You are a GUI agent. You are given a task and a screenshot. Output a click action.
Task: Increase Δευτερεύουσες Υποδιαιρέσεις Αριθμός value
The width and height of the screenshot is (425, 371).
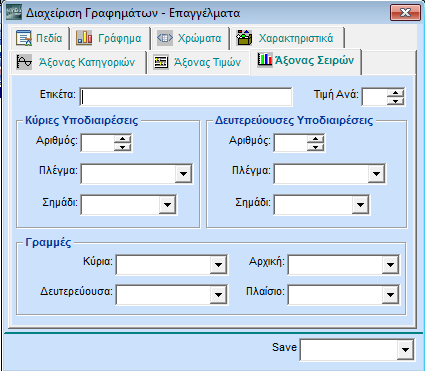316,139
